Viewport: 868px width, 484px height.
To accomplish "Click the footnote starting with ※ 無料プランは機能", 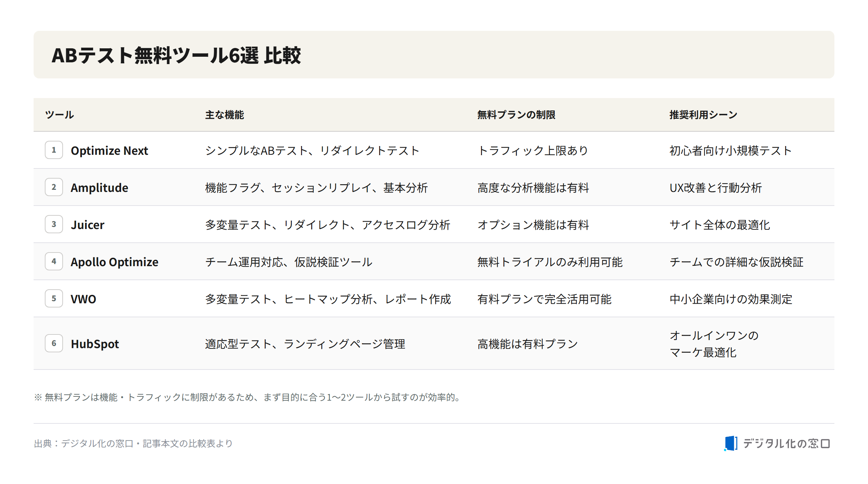I will pyautogui.click(x=248, y=397).
